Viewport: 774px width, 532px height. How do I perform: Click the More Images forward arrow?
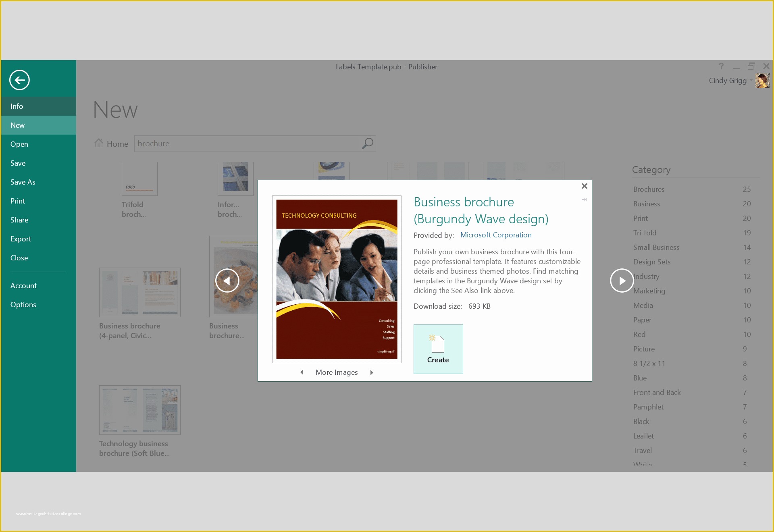click(373, 372)
